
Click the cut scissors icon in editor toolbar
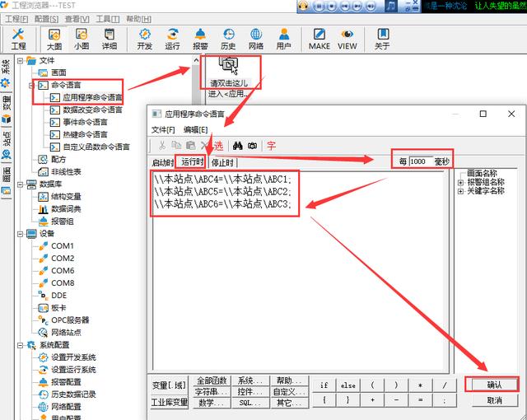[x=162, y=146]
